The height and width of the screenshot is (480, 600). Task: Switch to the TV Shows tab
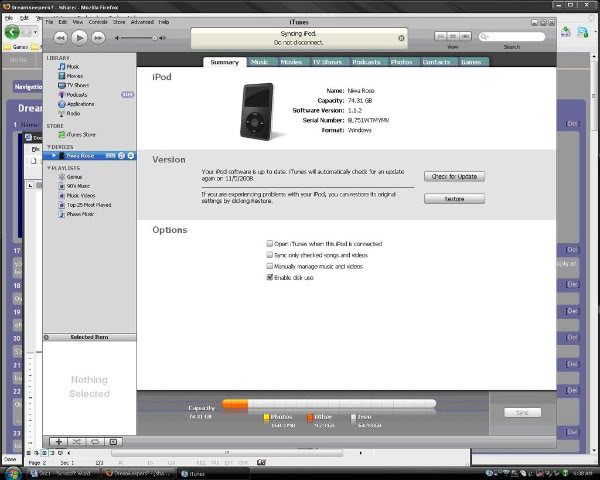pos(327,62)
